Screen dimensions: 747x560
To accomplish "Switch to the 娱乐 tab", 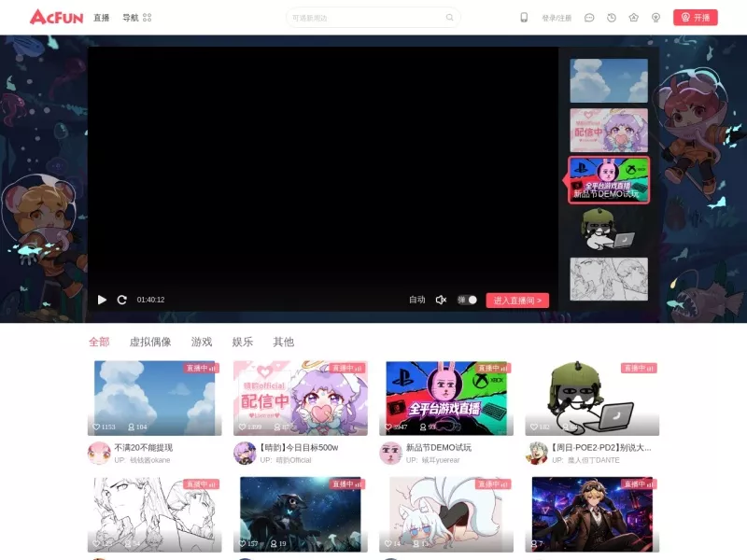I will (243, 342).
